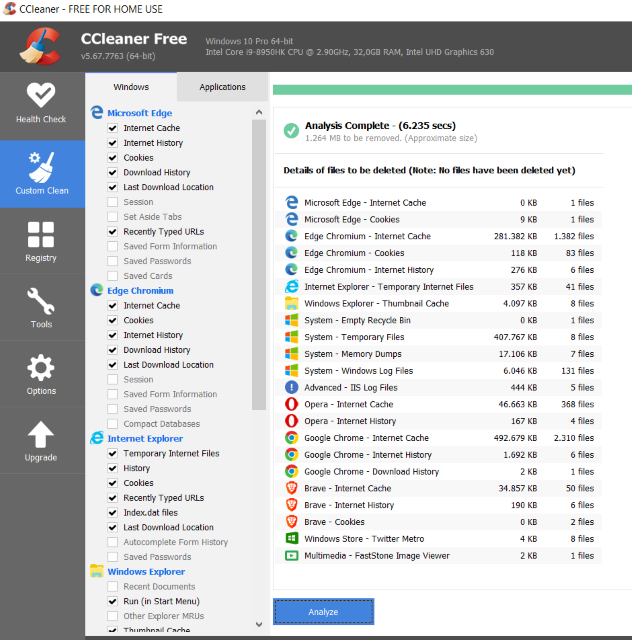The height and width of the screenshot is (640, 632).
Task: Open the Registry grid icon
Action: (41, 235)
